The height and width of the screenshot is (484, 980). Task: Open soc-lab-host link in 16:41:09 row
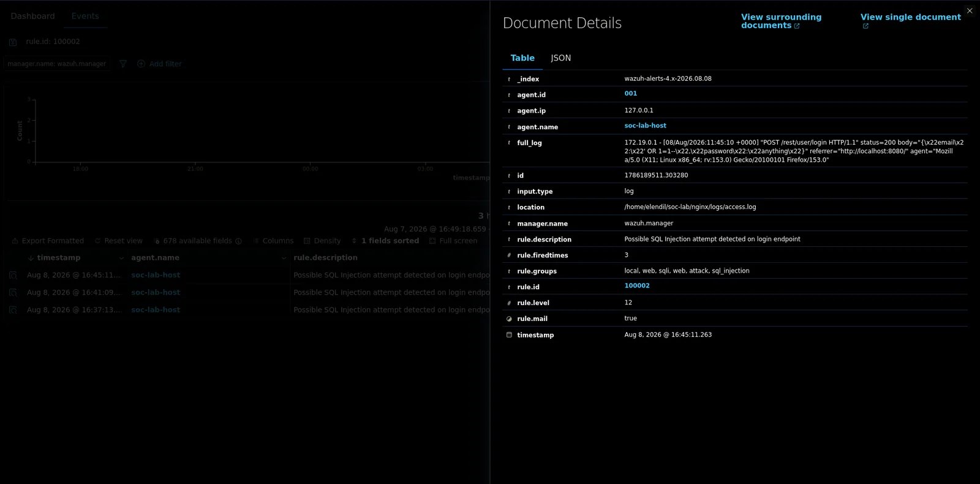156,293
